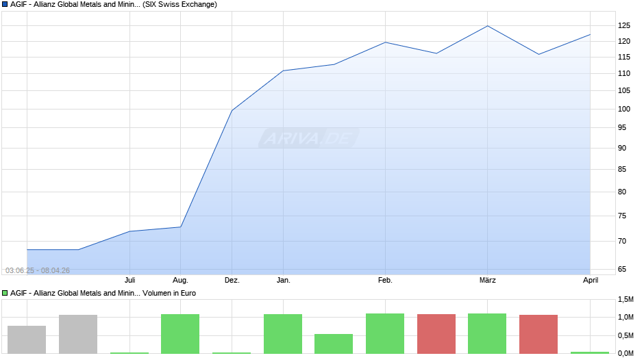
Task: Click the '1,5M' volume axis label
Action: (x=626, y=300)
